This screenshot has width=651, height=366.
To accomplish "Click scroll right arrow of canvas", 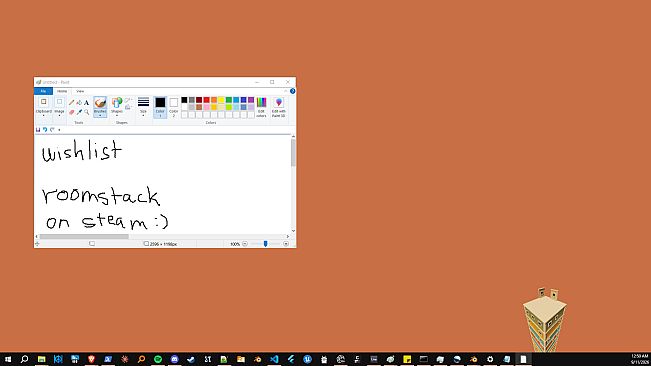I will [x=288, y=237].
